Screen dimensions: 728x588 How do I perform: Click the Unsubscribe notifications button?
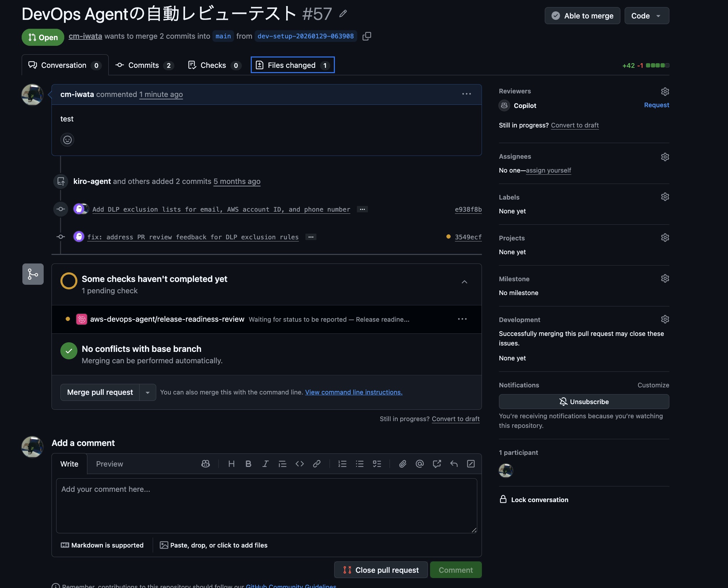pyautogui.click(x=584, y=402)
